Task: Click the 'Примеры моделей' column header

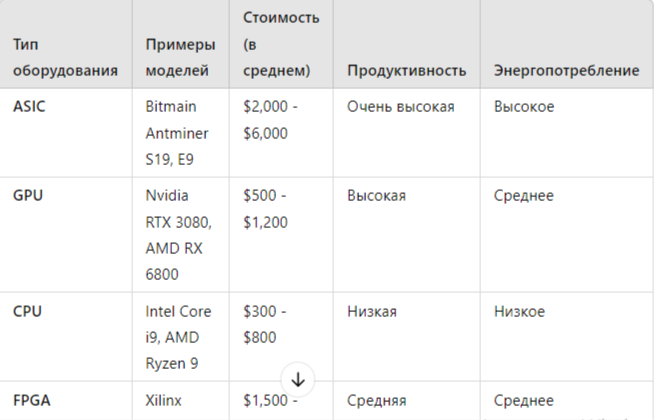Action: [181, 44]
